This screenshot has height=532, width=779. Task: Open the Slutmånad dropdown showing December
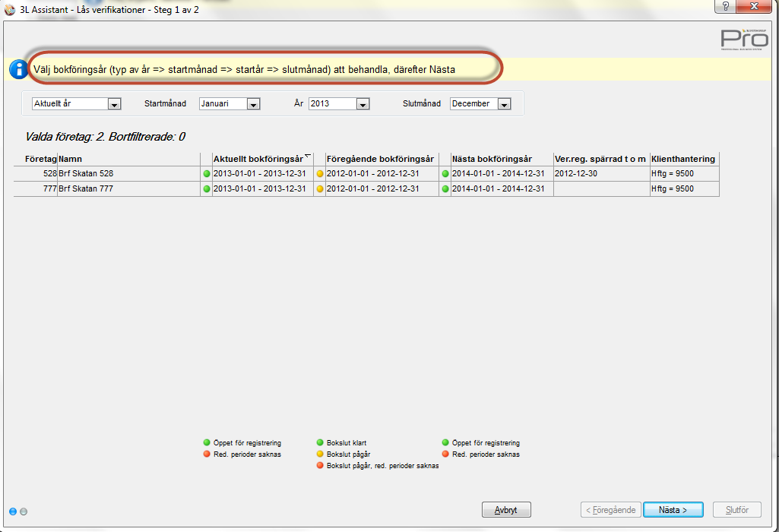(x=505, y=104)
